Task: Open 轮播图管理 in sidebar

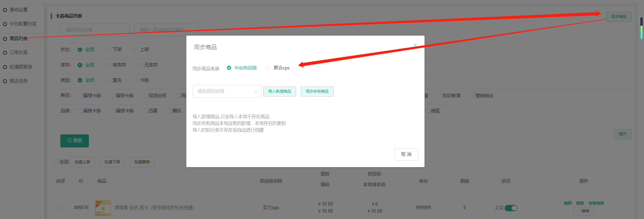Action: click(x=20, y=67)
